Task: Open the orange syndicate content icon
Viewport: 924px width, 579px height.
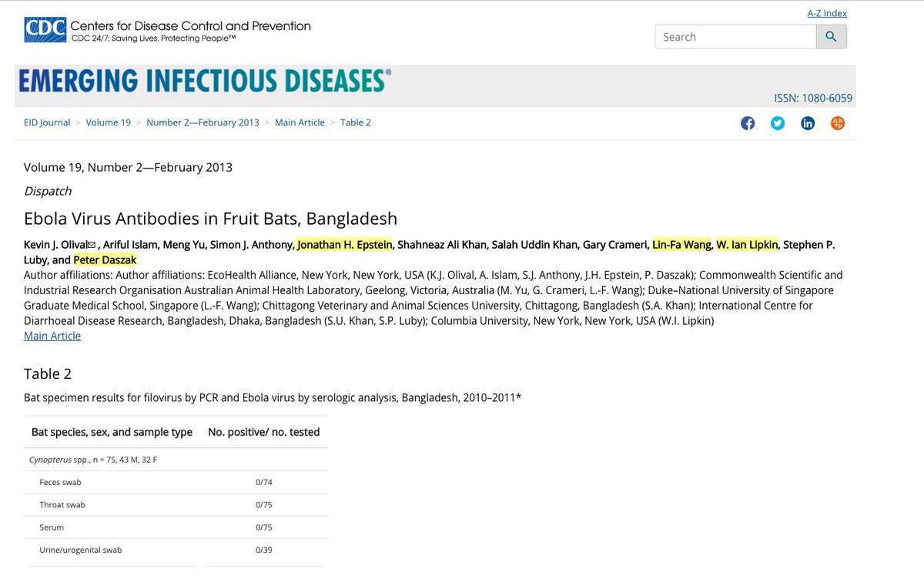Action: coord(838,123)
